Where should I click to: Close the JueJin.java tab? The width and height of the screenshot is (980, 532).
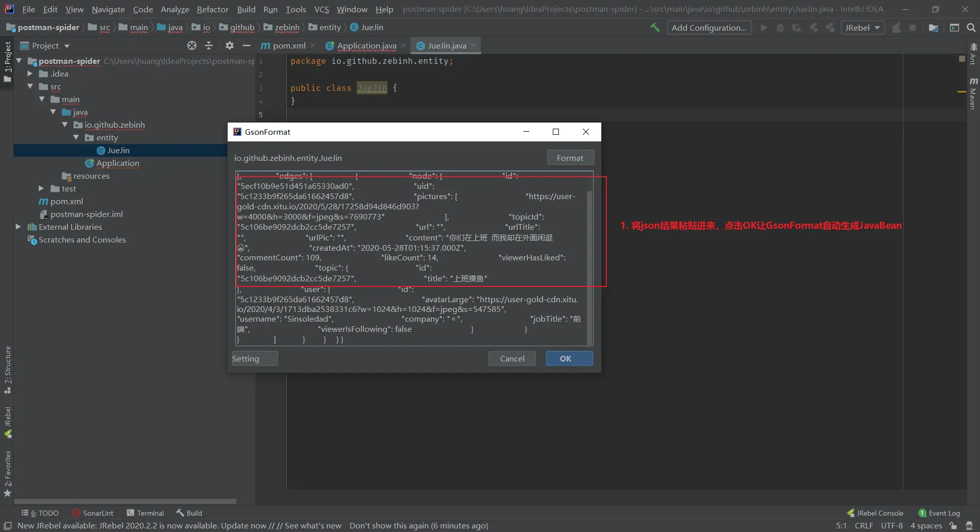point(474,45)
